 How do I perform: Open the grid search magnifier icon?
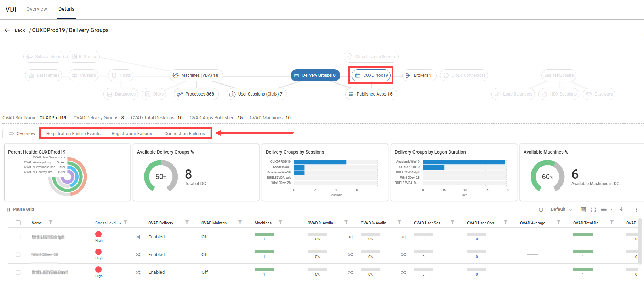tap(541, 210)
